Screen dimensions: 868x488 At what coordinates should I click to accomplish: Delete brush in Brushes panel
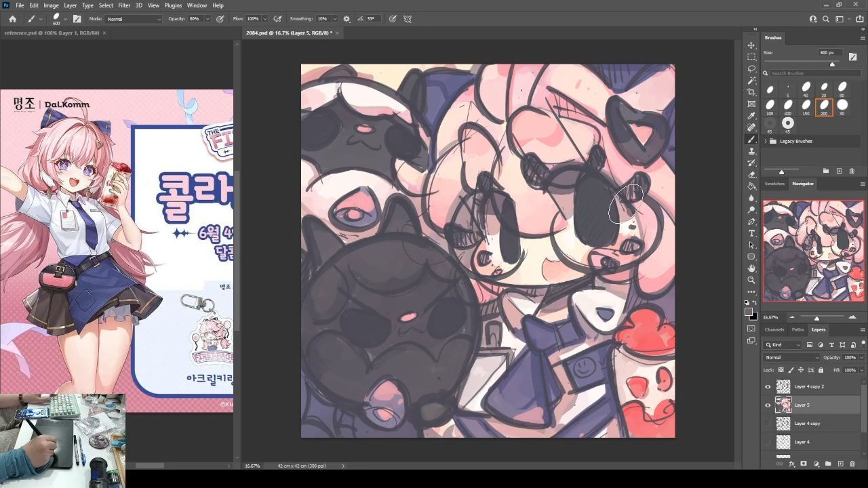[852, 171]
